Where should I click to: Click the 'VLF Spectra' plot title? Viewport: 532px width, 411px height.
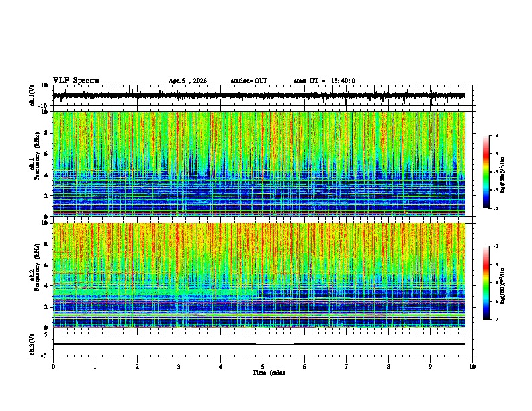point(76,81)
